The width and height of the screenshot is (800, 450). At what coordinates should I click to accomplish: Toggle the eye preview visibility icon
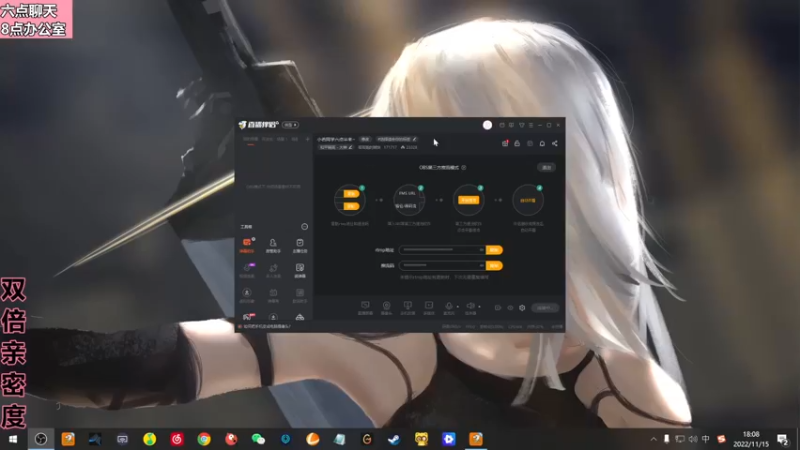510,308
